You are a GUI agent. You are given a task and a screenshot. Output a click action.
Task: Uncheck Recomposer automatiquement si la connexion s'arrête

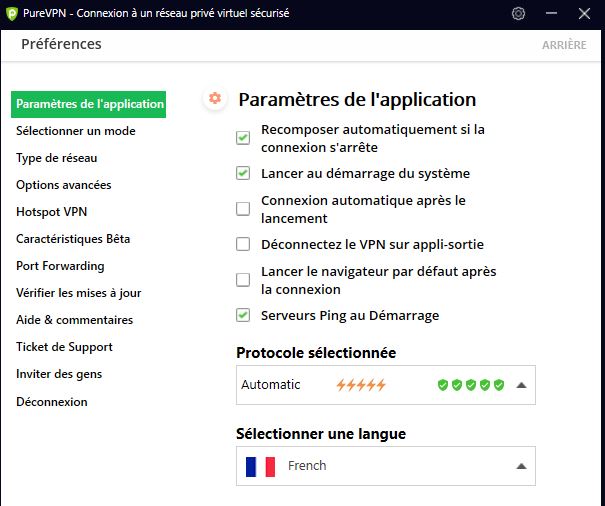click(243, 138)
